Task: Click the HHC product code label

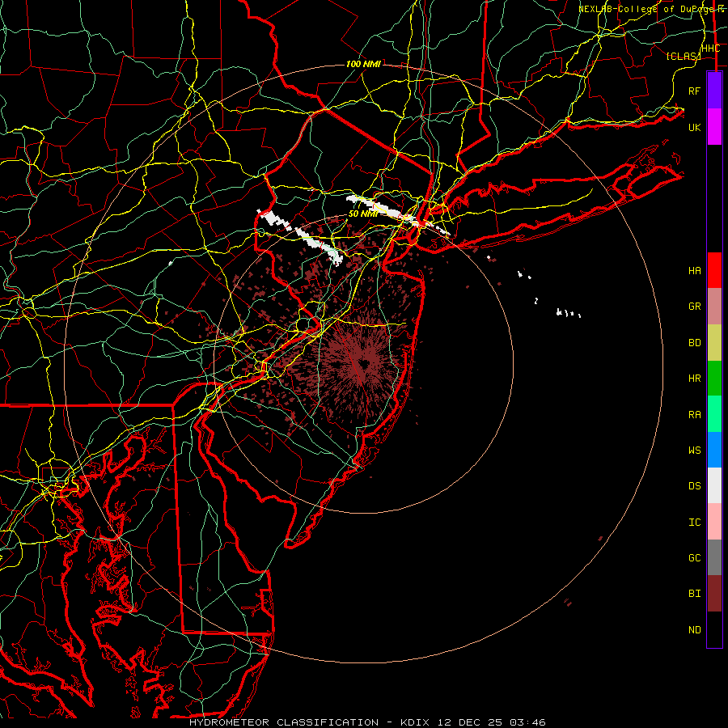Action: click(710, 49)
